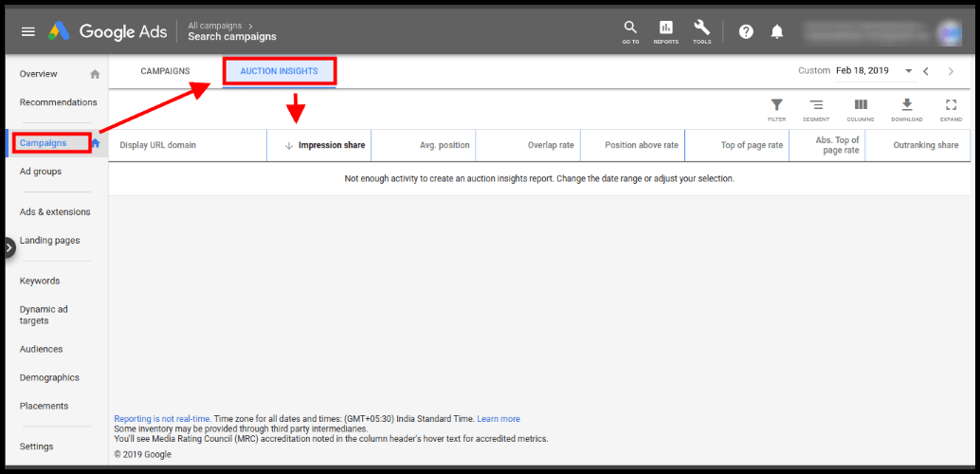Sort by Top of page rate column
The width and height of the screenshot is (980, 474).
[752, 145]
